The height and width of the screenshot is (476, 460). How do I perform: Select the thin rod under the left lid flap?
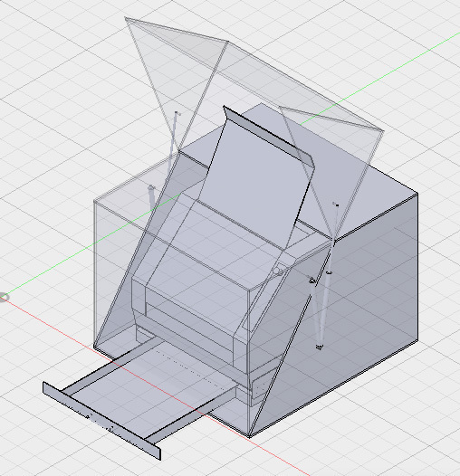(x=174, y=137)
